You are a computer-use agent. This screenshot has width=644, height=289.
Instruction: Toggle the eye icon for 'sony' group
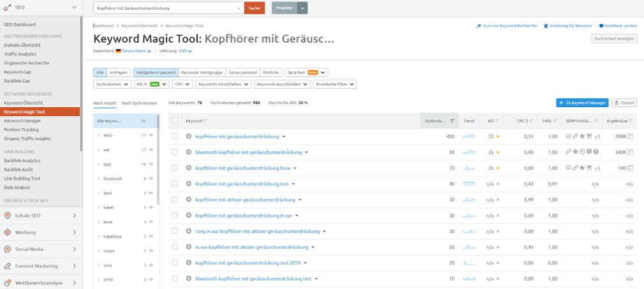(150, 265)
